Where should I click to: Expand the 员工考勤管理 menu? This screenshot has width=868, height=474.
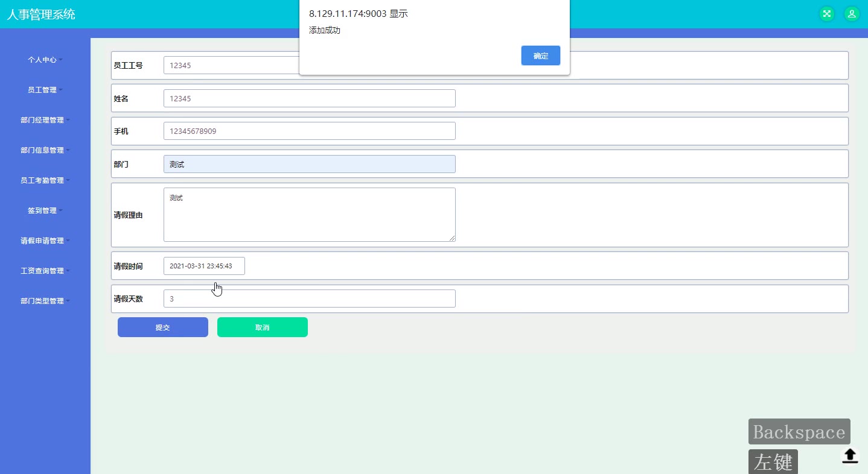coord(45,180)
